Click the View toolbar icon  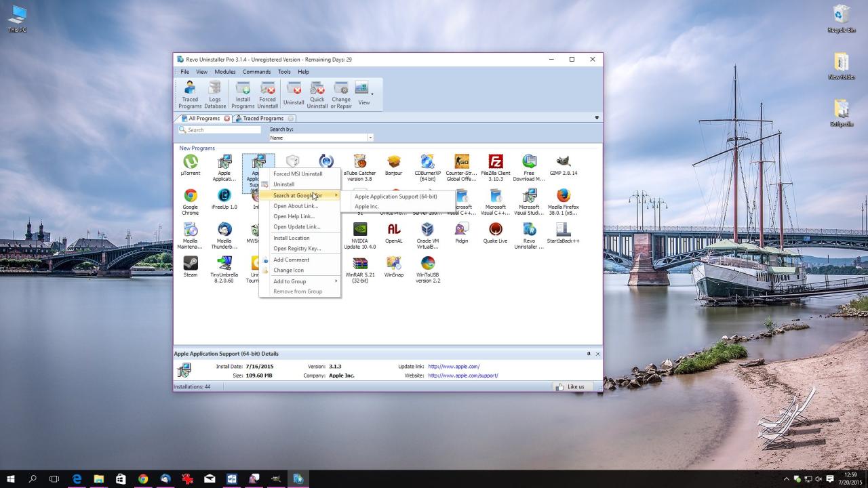(x=362, y=94)
